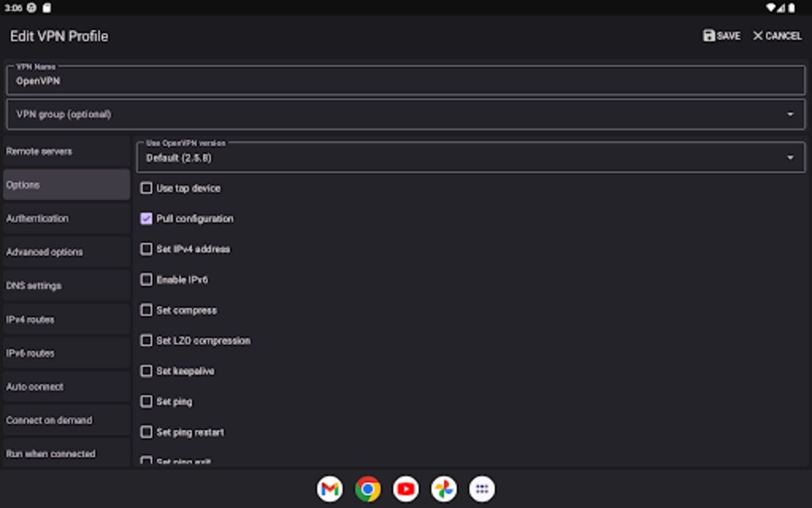Click the Save floppy disk icon
The image size is (812, 508).
(709, 36)
